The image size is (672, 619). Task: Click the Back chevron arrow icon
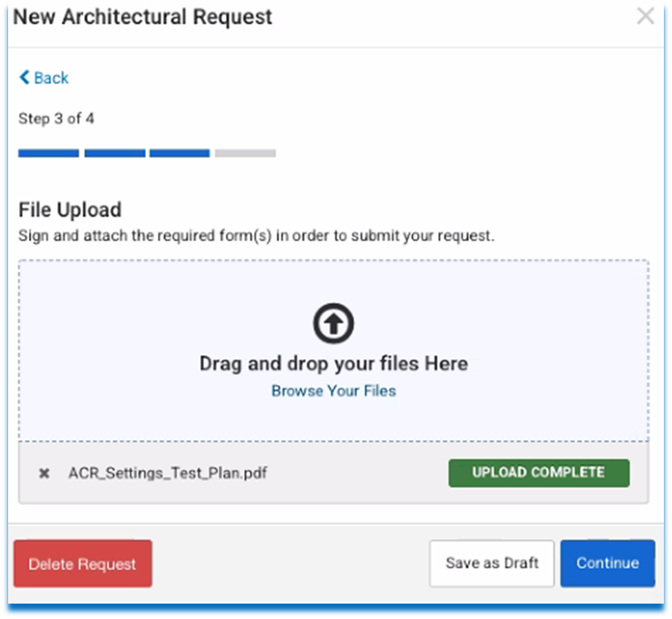pos(24,78)
